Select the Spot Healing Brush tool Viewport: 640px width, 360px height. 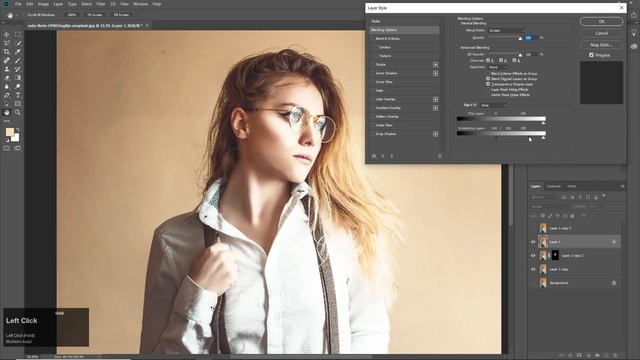pyautogui.click(x=7, y=60)
